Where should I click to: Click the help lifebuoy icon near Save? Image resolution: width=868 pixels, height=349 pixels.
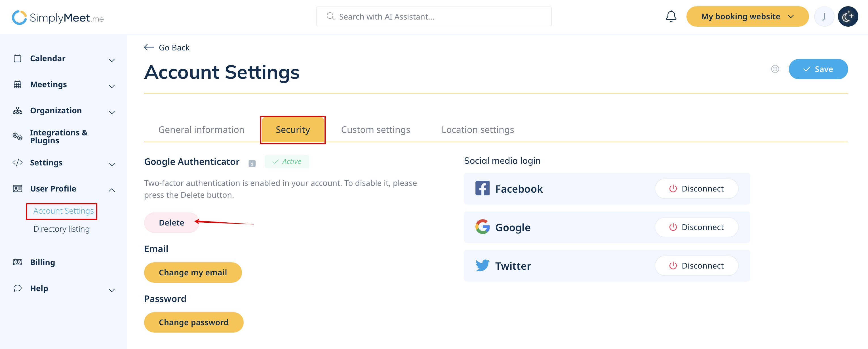click(x=775, y=69)
